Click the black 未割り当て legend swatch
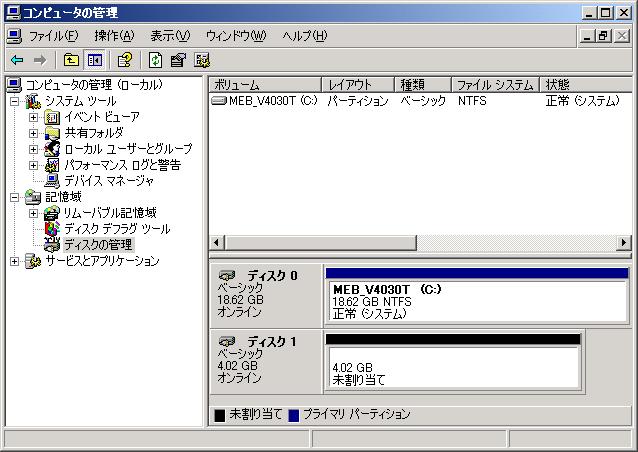638x452 pixels. 220,415
